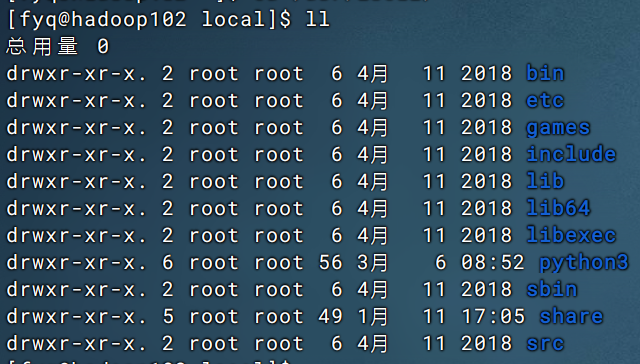This screenshot has width=640, height=364.
Task: Click permissions 'drwxr-xr-x.' of lib64 row
Action: pos(76,208)
